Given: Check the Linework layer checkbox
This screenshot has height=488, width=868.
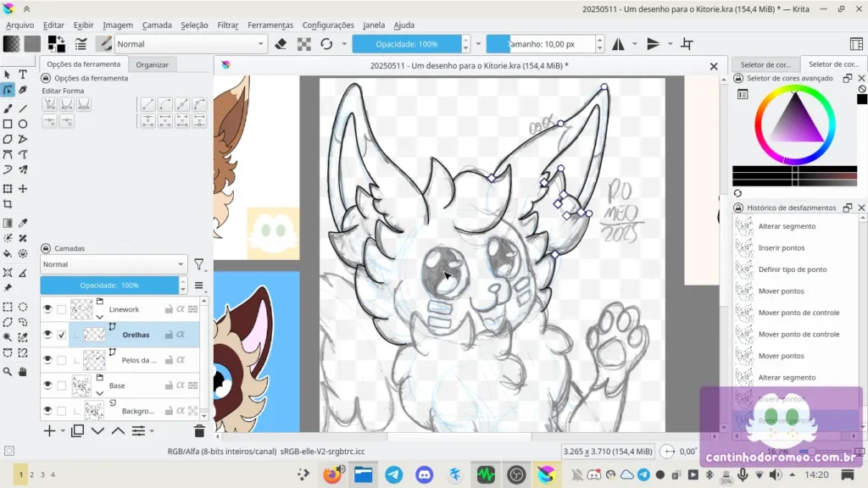Looking at the screenshot, I should click(61, 309).
